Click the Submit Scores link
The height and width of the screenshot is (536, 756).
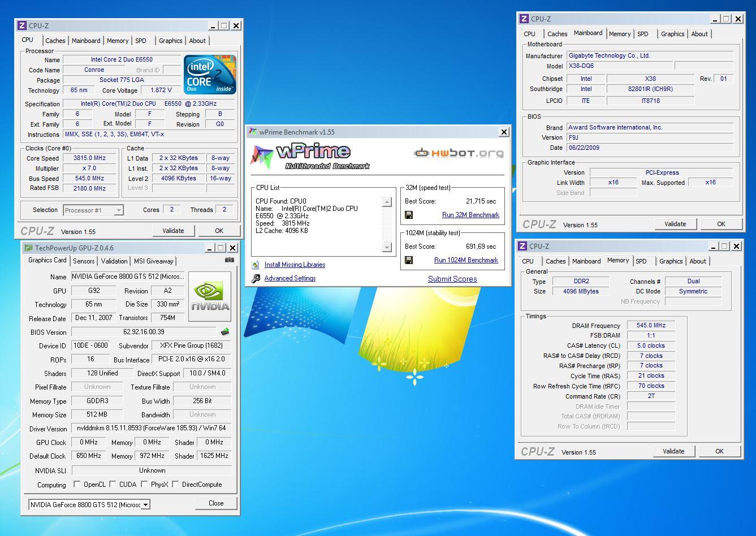[x=452, y=279]
